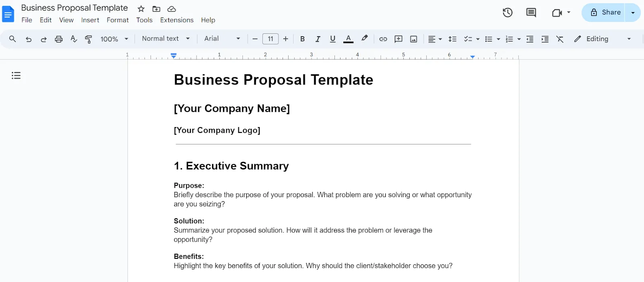Click the spelling and grammar check icon
The width and height of the screenshot is (644, 282).
74,39
